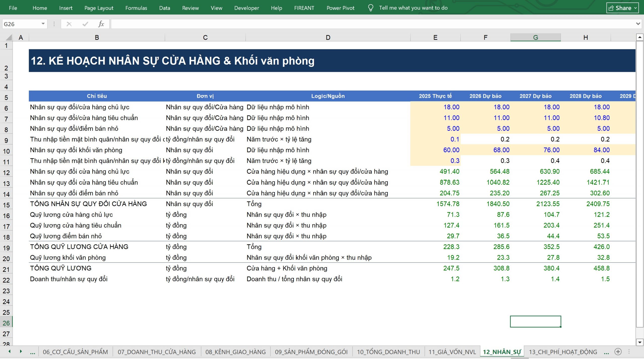The image size is (644, 359).
Task: Click the Cancel entry X icon
Action: [x=69, y=24]
